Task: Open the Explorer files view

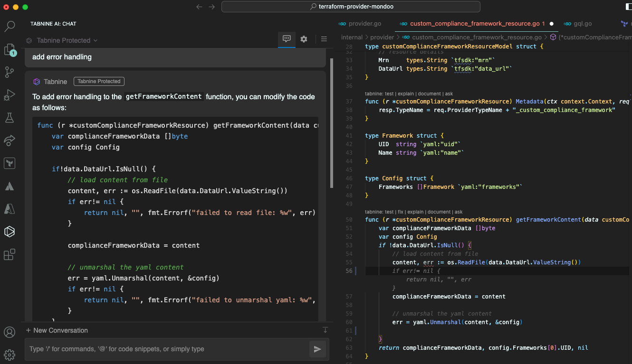Action: point(10,49)
